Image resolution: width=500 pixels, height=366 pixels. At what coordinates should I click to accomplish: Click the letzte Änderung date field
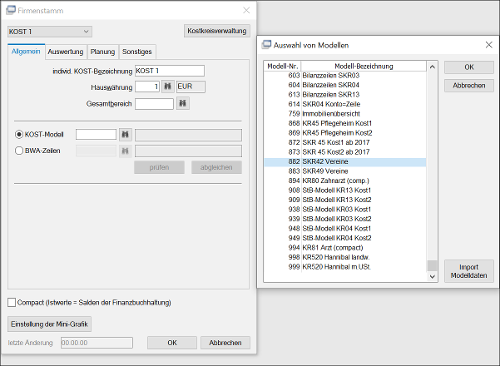(x=97, y=343)
